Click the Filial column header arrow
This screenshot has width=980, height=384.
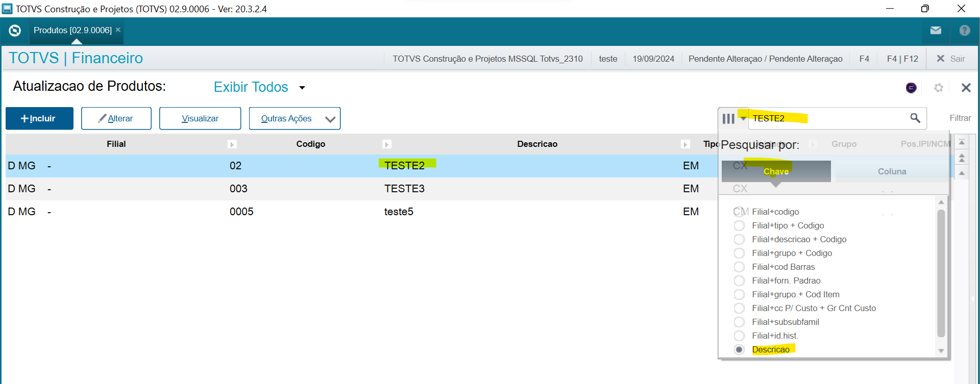tap(232, 144)
